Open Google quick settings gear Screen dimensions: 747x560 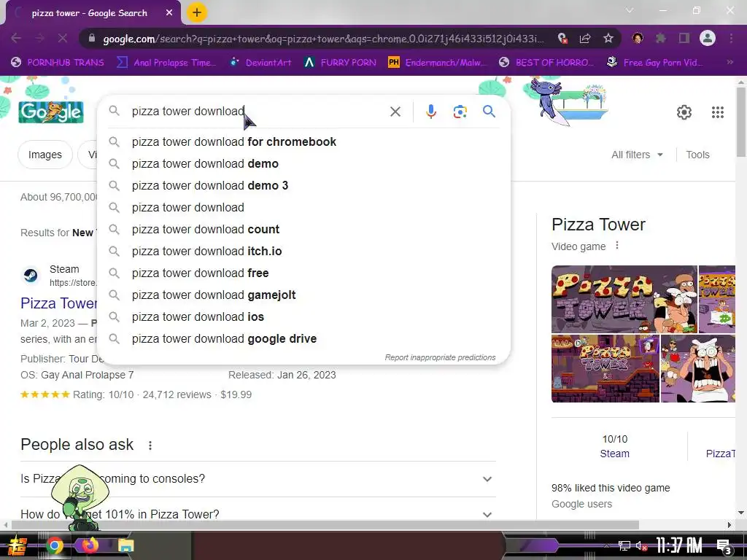coord(684,112)
